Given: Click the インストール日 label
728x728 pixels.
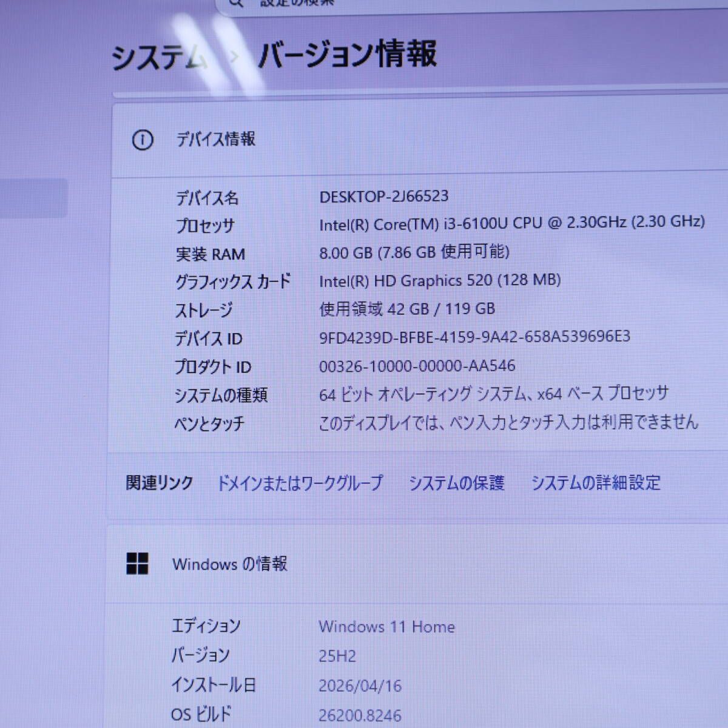Looking at the screenshot, I should [x=213, y=686].
